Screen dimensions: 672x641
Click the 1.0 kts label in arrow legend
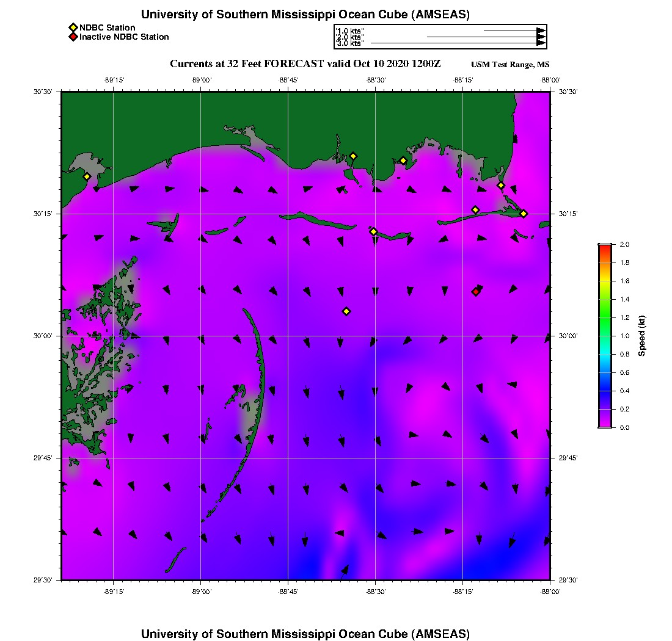[350, 30]
